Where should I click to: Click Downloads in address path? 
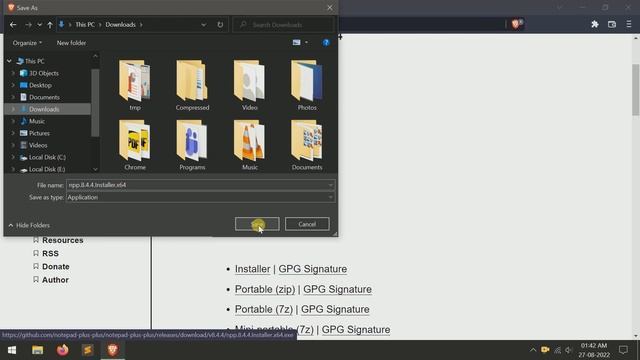point(120,25)
